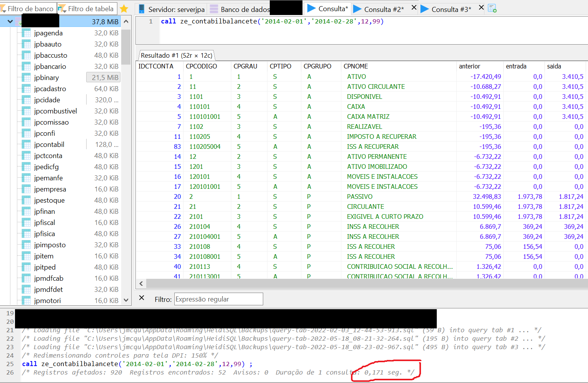The image size is (588, 383).
Task: Collapse the selected database tree node
Action: [10, 22]
